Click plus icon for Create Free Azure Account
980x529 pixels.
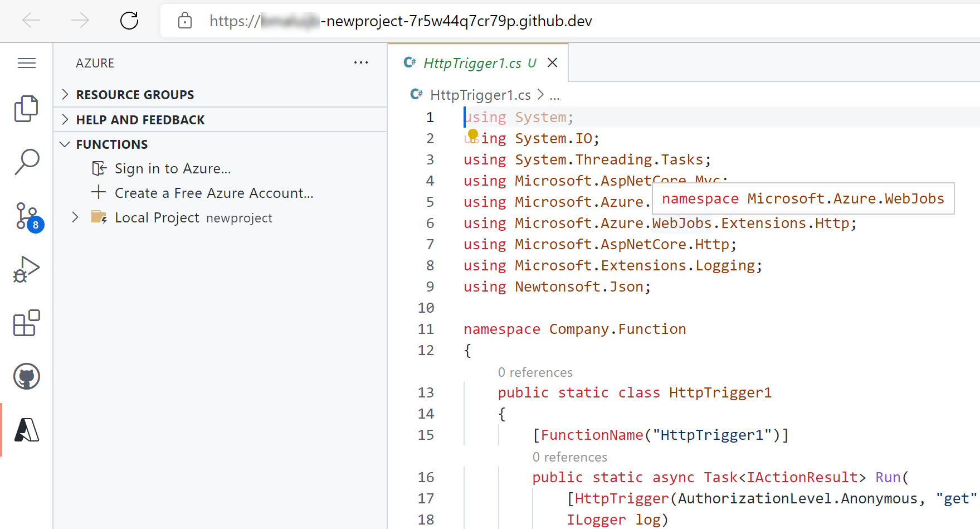point(99,192)
